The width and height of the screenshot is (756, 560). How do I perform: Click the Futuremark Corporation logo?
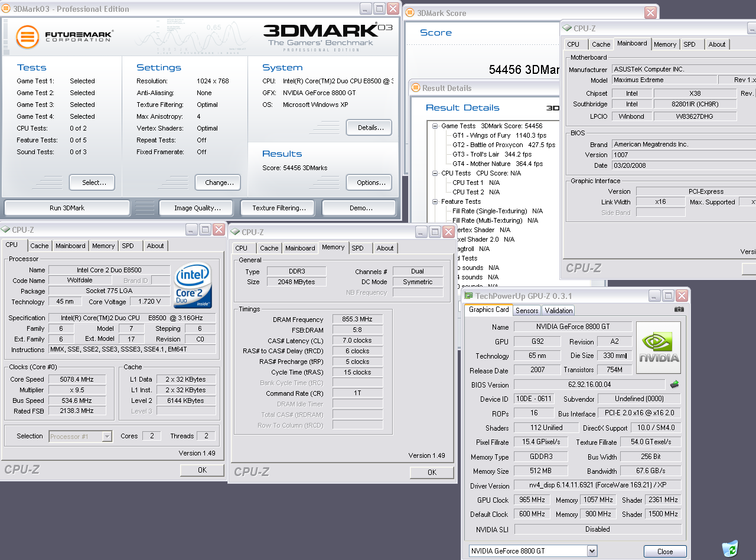64,37
